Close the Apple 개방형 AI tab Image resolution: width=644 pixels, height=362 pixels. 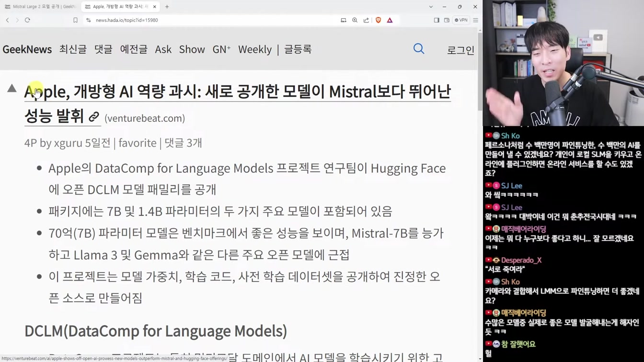(154, 7)
